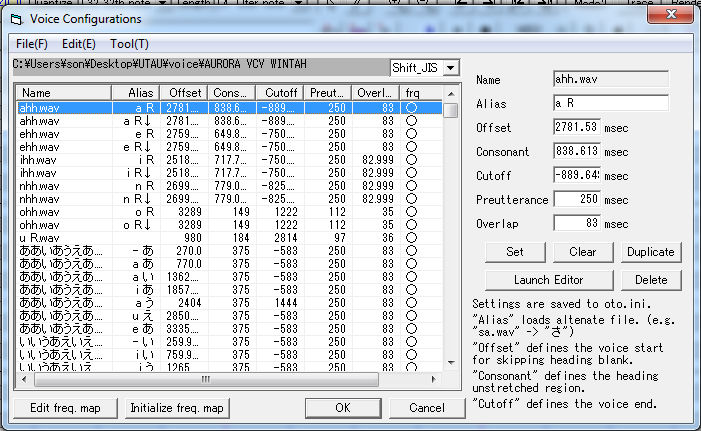Viewport: 701px width, 431px height.
Task: Toggle frq circle for first ahh.wav row
Action: [411, 107]
